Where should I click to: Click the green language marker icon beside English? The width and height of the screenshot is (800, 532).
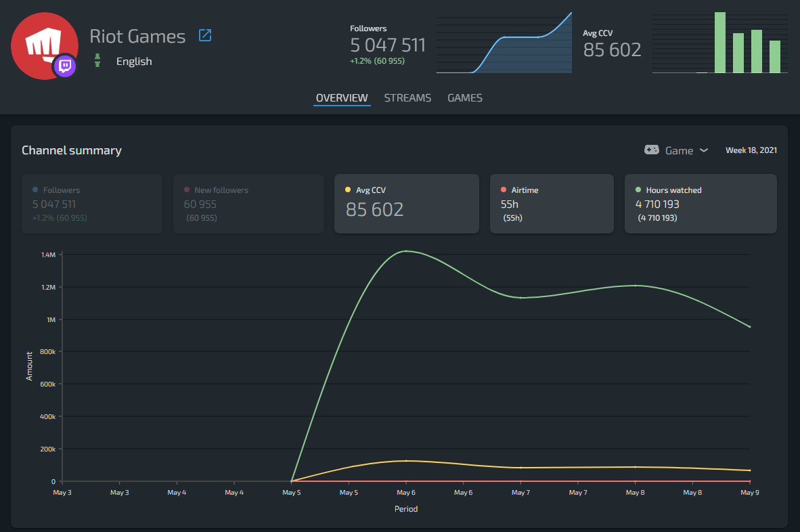97,61
